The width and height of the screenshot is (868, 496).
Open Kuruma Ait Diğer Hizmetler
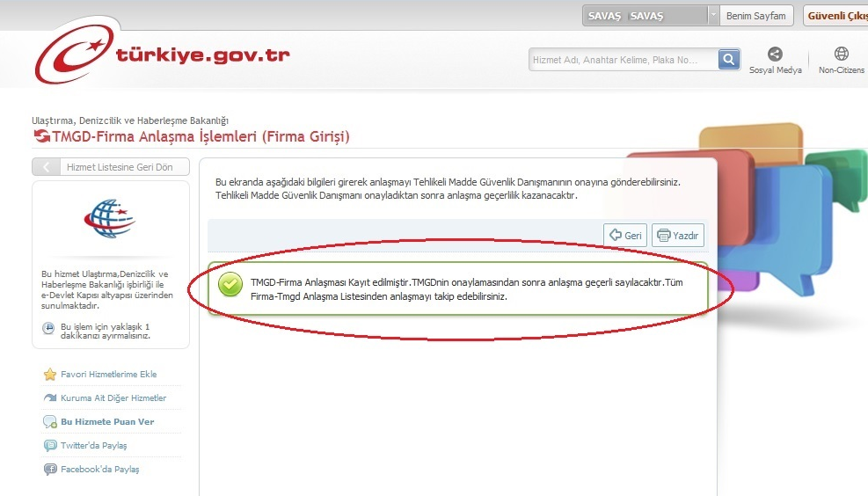pos(113,398)
